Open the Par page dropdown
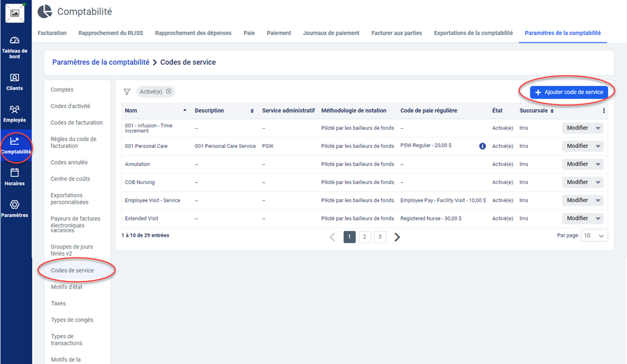 tap(594, 235)
